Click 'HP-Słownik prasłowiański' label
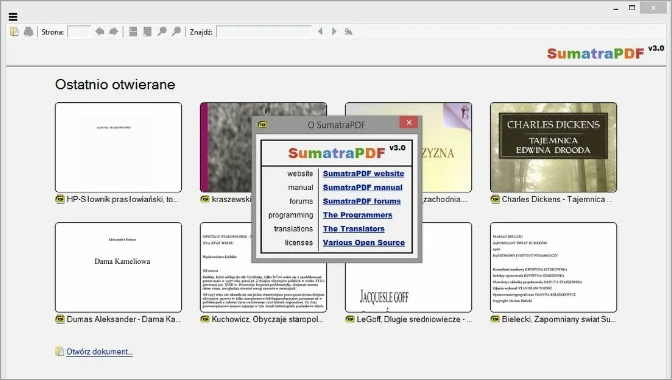672x380 pixels. tap(123, 199)
